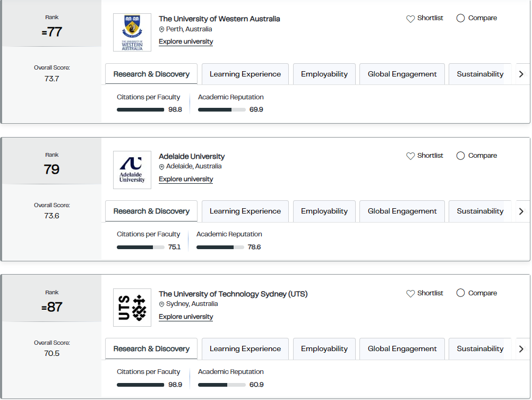The width and height of the screenshot is (532, 400).
Task: Open the Adelaide University logo
Action: point(132,170)
